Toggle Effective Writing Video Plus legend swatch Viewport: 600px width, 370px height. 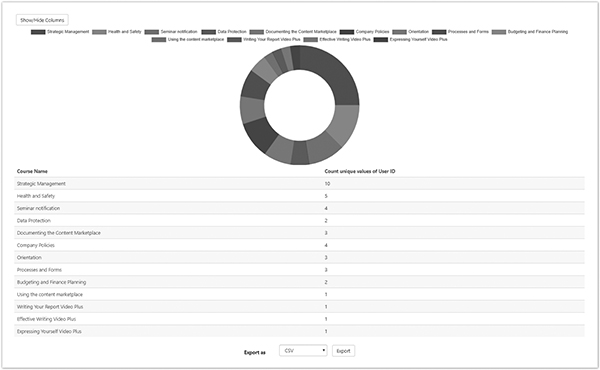pyautogui.click(x=311, y=40)
